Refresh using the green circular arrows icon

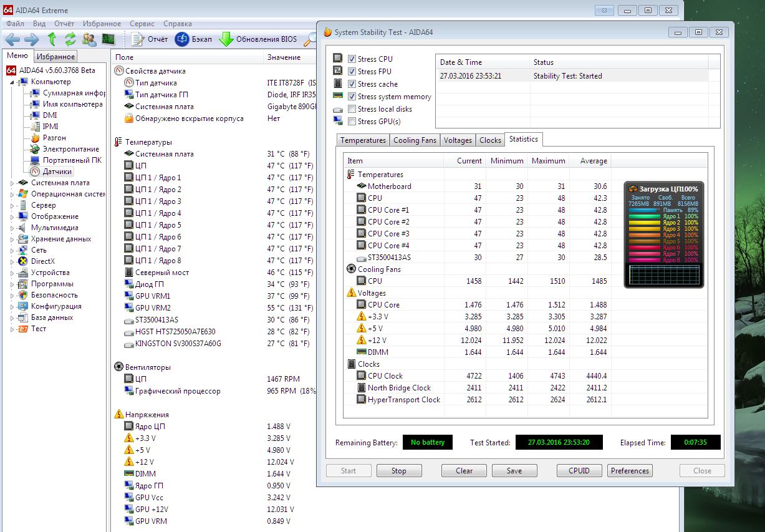point(70,39)
